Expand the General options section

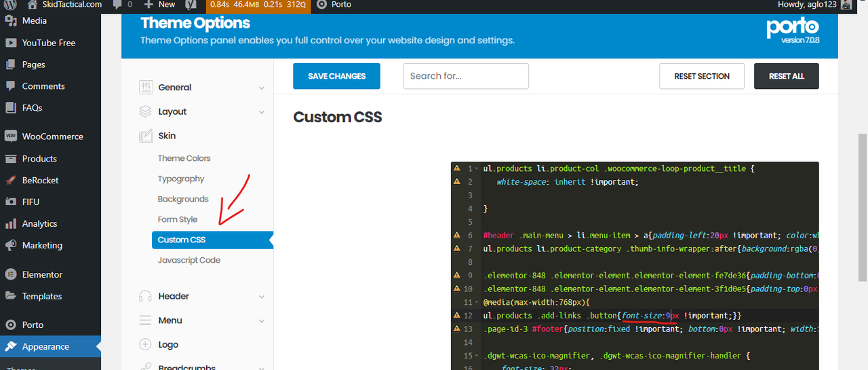pyautogui.click(x=202, y=88)
